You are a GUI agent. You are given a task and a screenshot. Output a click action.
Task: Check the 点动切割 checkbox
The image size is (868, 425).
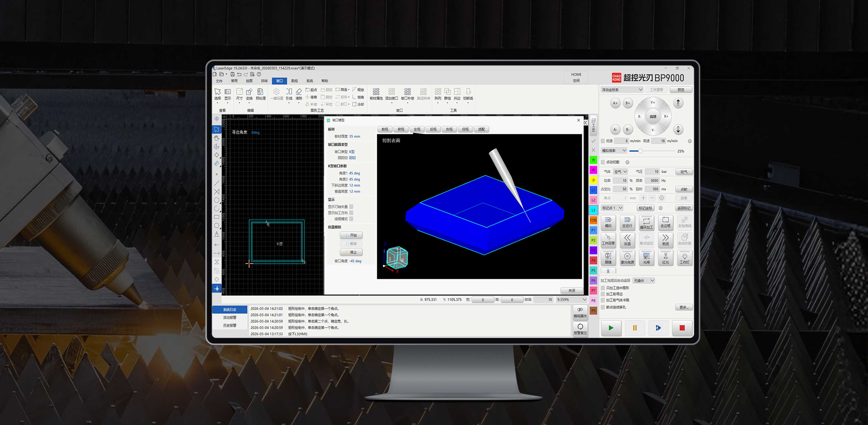(603, 162)
